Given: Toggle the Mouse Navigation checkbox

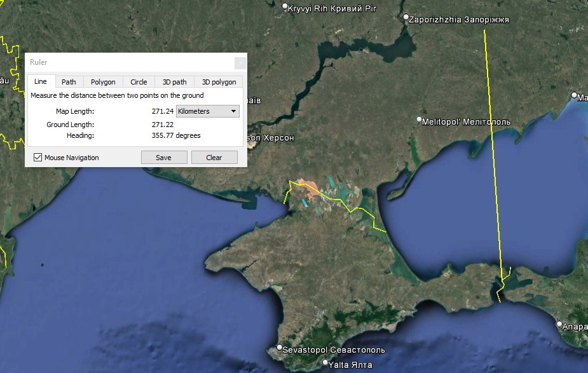Looking at the screenshot, I should coord(38,158).
